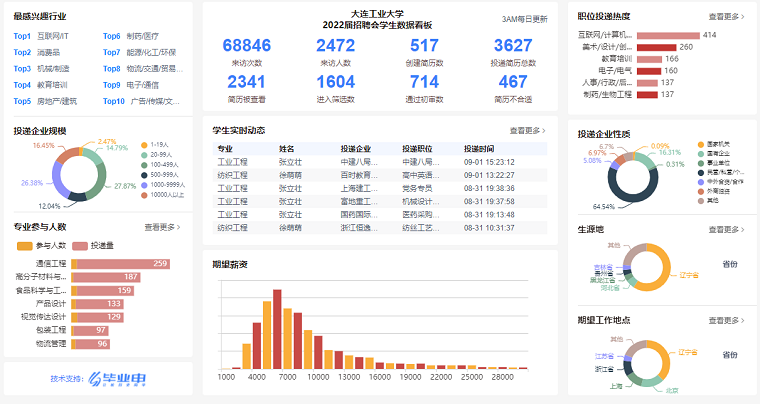Expand 查看更多 in 职位投递热度 panel

(726, 17)
